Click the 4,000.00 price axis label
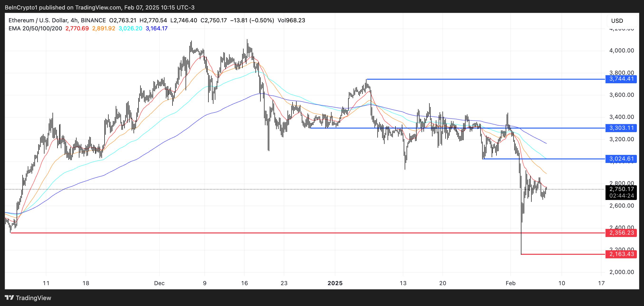644x306 pixels. (x=621, y=51)
